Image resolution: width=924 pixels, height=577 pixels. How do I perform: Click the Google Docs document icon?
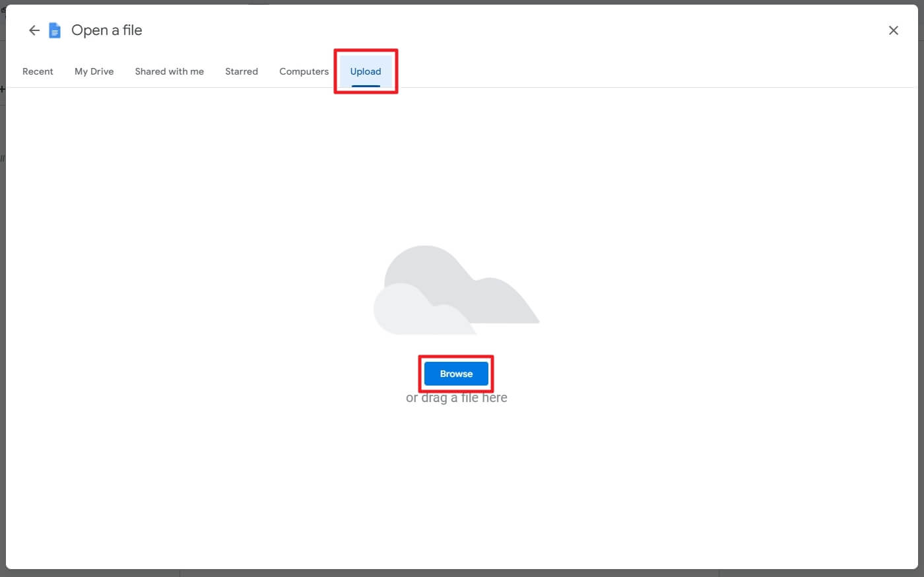[x=54, y=30]
